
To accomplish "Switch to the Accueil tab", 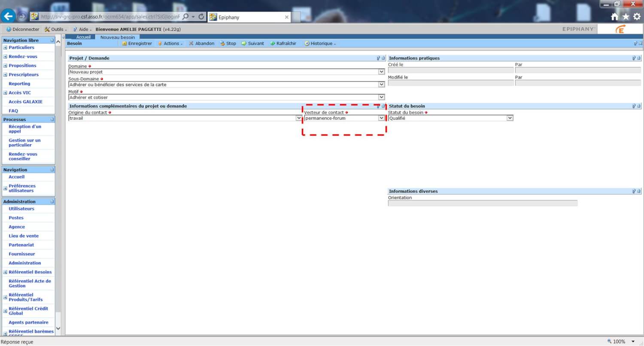I will tap(83, 37).
